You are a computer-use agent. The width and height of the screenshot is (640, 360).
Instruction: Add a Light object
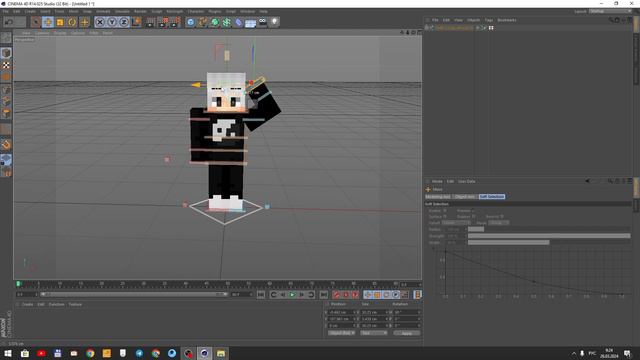274,22
